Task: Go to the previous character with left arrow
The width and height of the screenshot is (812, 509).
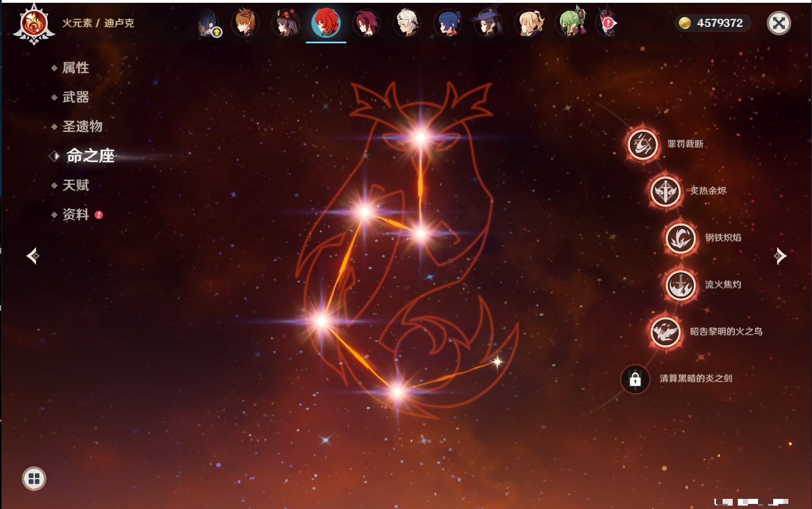Action: [33, 256]
